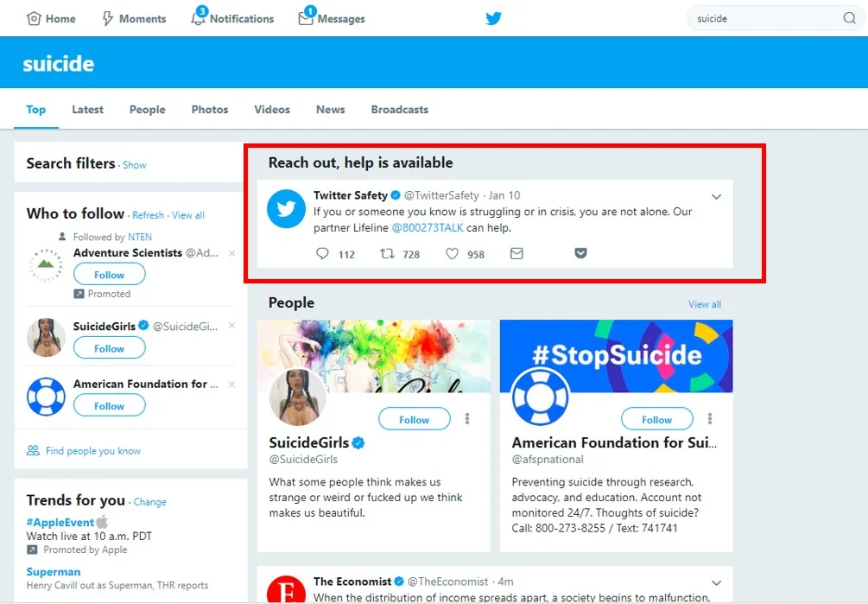Send Twitter Safety tweet via Direct Message

516,253
